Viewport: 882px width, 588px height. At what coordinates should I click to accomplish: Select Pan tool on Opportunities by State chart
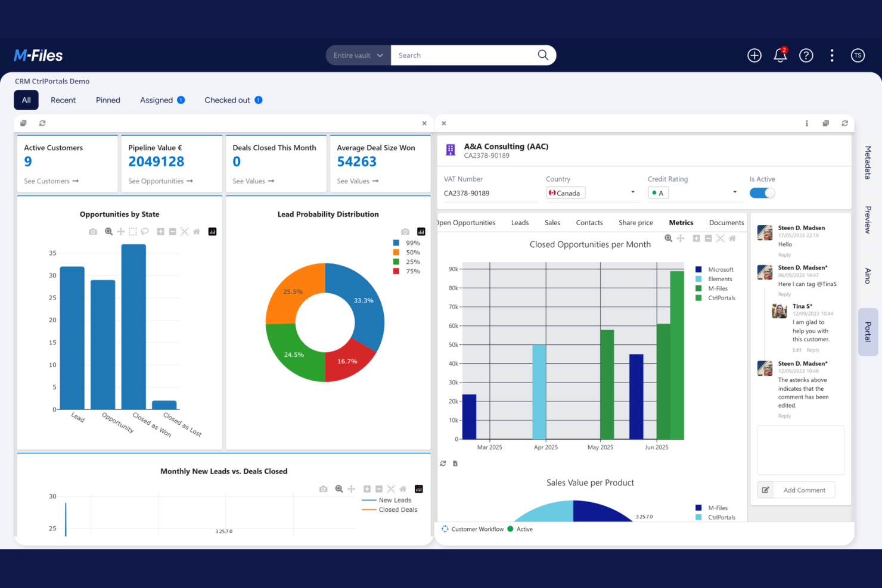121,232
